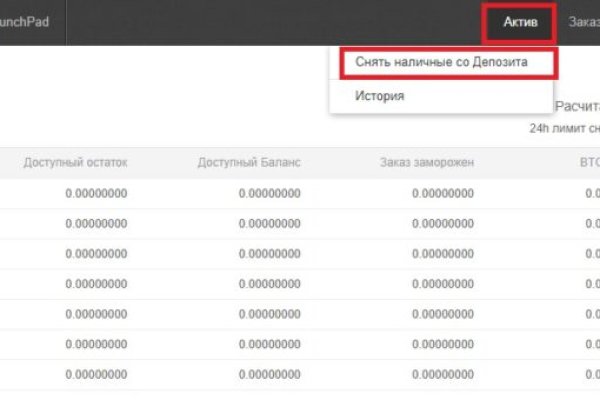Click the 24h лимит text label
The height and width of the screenshot is (400, 600).
pyautogui.click(x=564, y=128)
